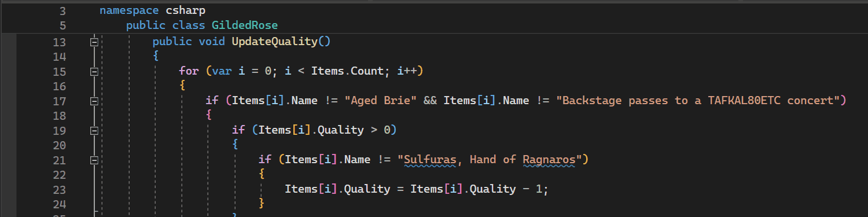
Task: Place cursor in "Aged Brie" string
Action: tap(380, 101)
